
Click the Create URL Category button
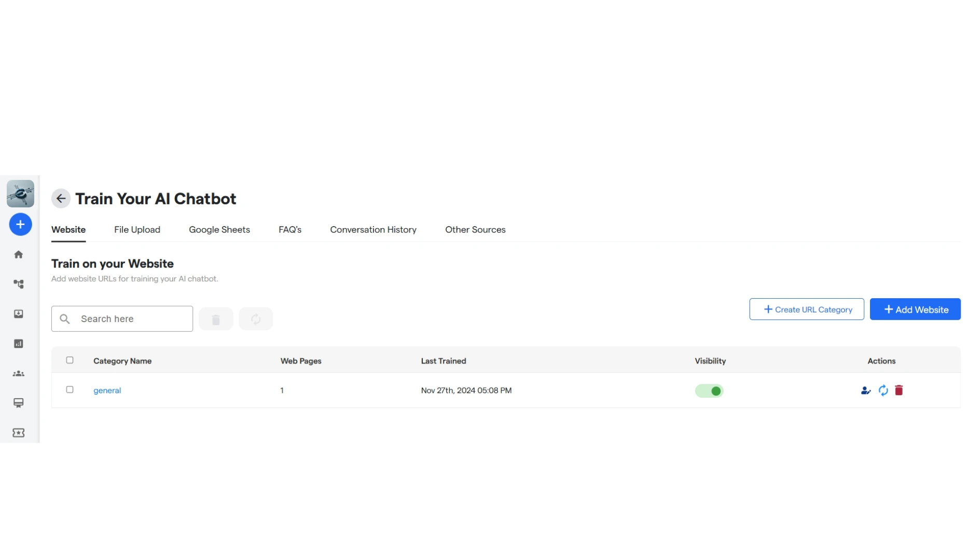point(807,310)
